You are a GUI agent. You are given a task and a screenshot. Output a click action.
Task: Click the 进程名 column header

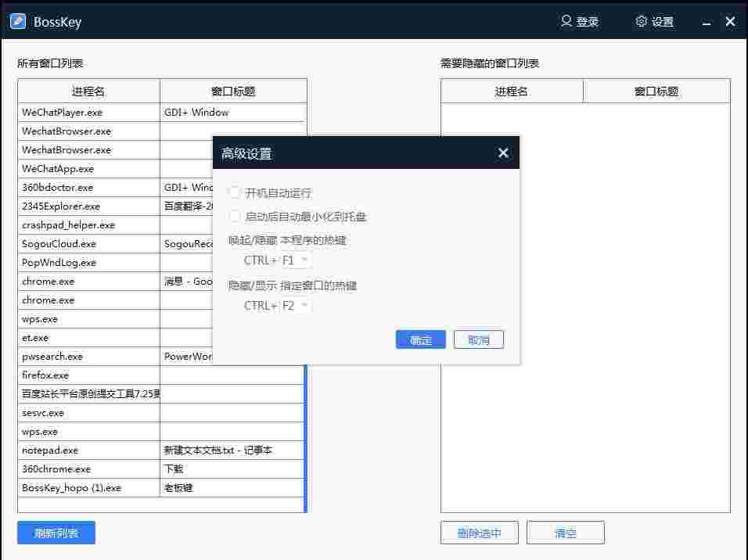88,91
